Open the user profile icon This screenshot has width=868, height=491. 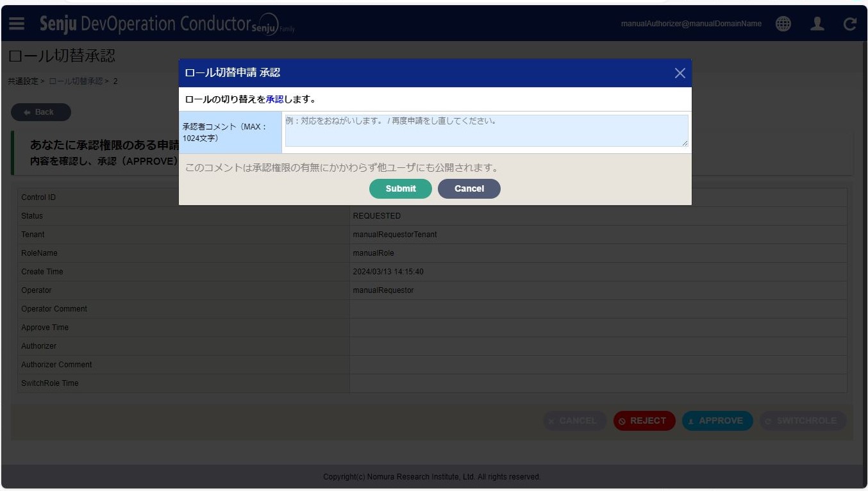(x=817, y=24)
